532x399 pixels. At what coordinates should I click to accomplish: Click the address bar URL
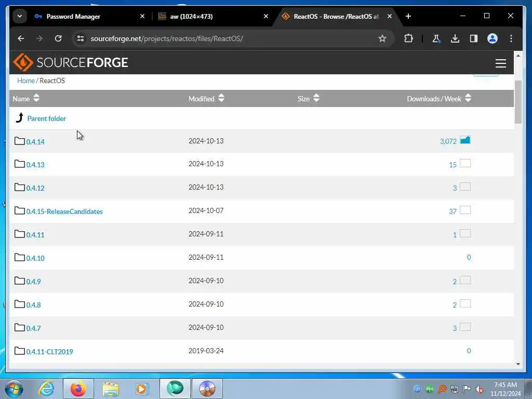click(167, 38)
